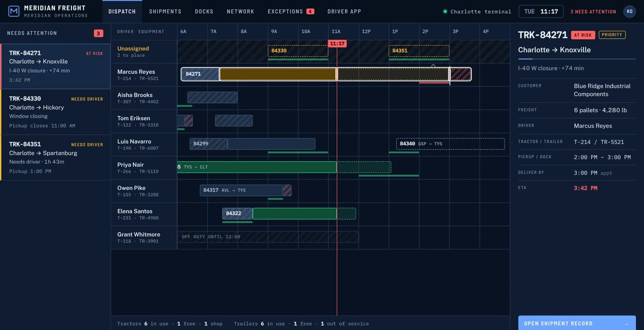This screenshot has width=644, height=330.
Task: Click the 84299 block on Luis Navarro row
Action: 208,144
